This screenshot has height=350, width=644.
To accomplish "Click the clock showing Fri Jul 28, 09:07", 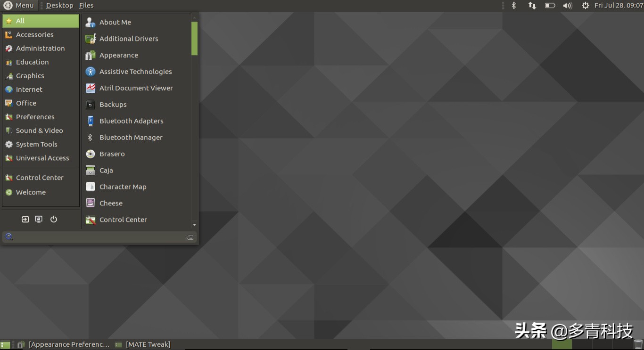I will pyautogui.click(x=619, y=6).
